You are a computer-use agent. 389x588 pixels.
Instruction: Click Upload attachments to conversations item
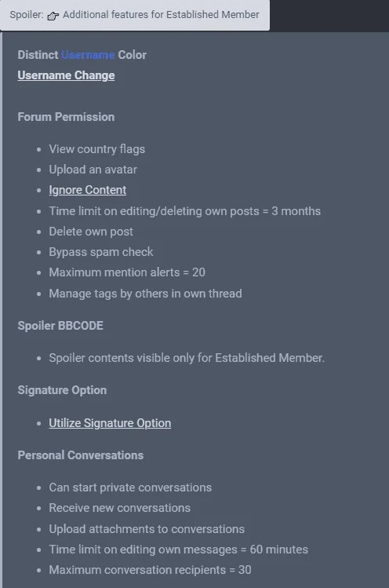click(x=147, y=529)
